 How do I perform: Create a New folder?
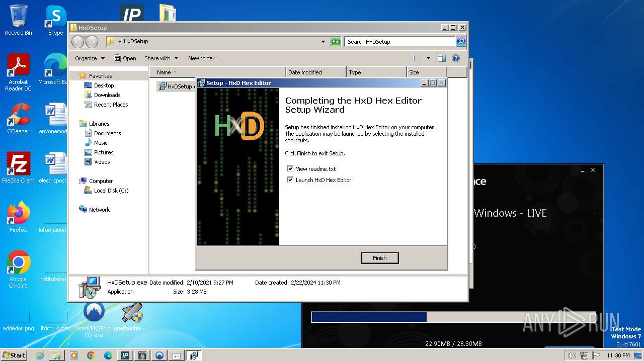pos(201,58)
